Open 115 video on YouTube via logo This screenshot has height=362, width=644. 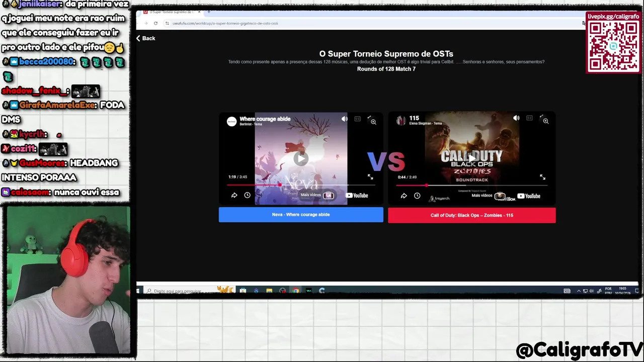(528, 196)
